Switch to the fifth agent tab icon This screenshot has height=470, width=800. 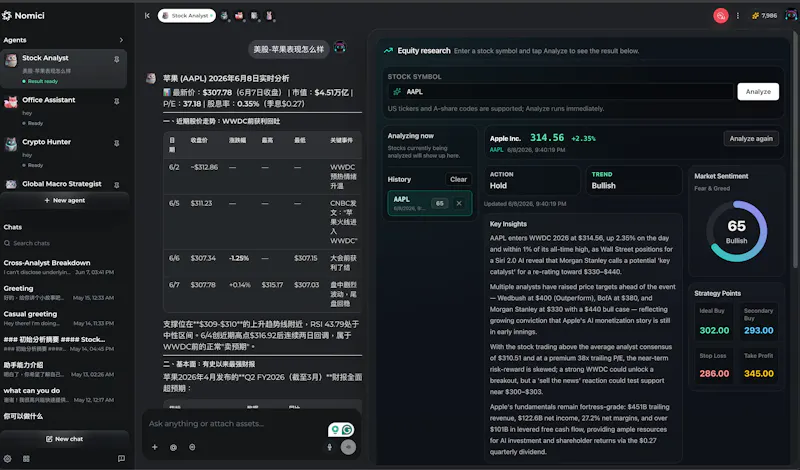click(269, 16)
